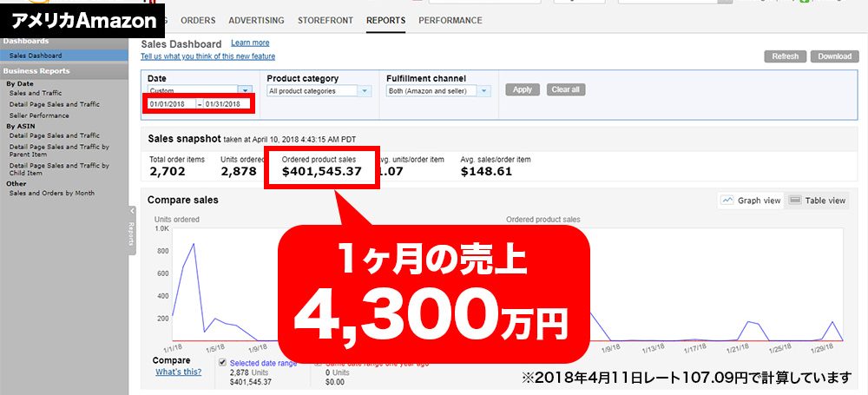Click the start date field 01/01/2018

click(172, 104)
